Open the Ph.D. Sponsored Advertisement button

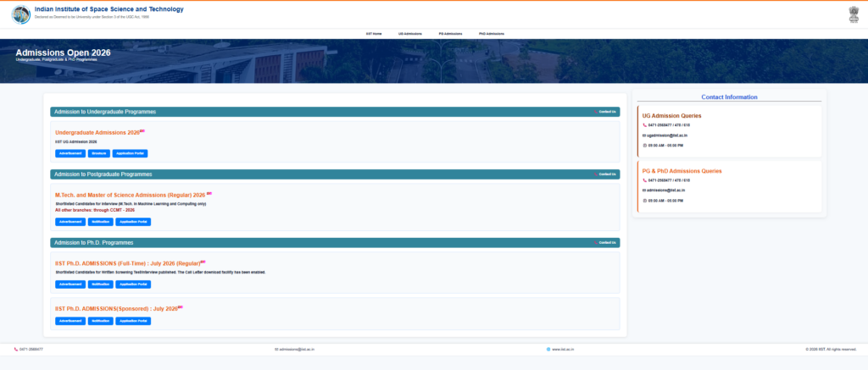point(70,321)
